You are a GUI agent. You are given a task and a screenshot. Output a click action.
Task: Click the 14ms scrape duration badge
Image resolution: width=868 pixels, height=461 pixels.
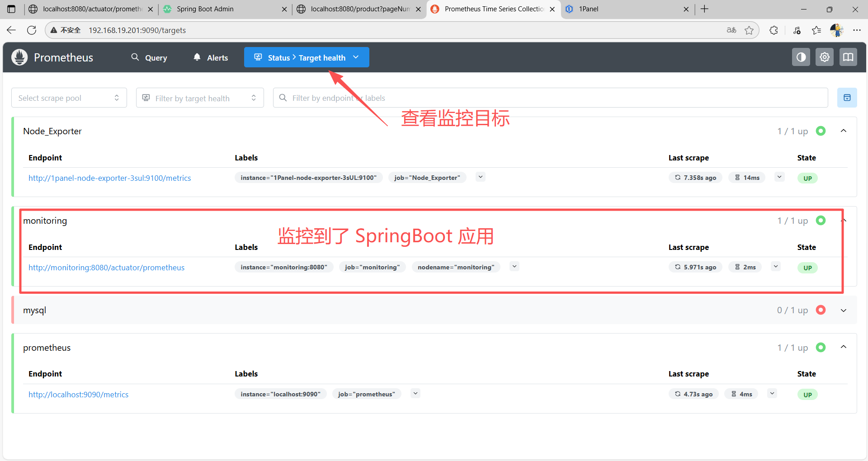coord(747,178)
